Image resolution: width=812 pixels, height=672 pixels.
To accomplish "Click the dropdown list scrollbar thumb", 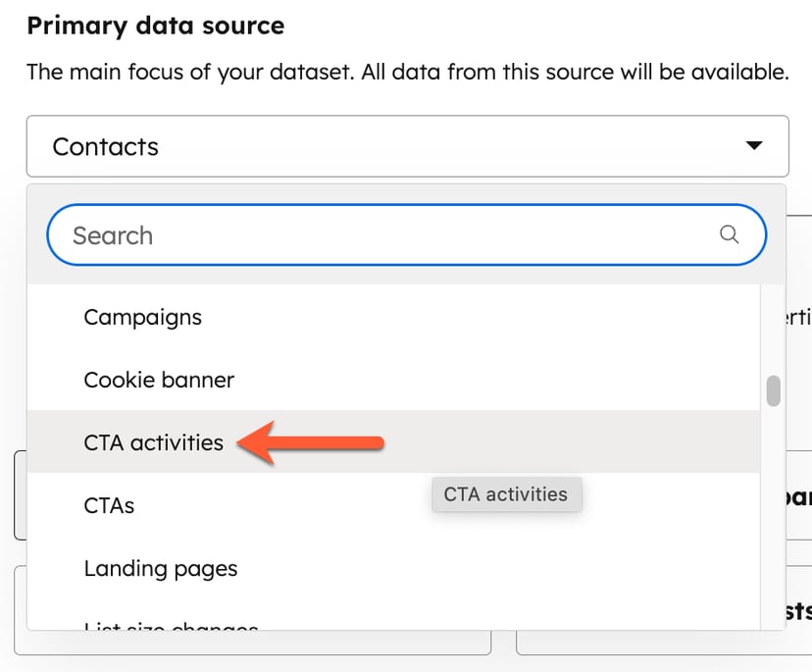I will click(772, 392).
